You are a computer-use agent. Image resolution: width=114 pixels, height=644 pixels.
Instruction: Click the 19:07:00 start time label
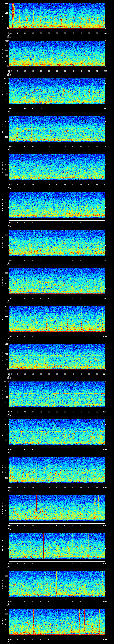[9, 260]
